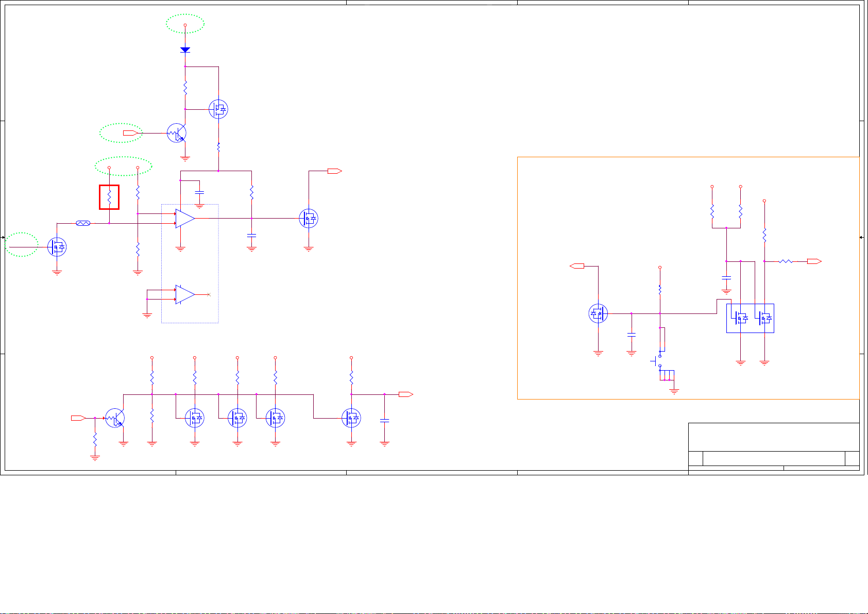Image resolution: width=868 pixels, height=614 pixels.
Task: Select the single round MOSFET in the orange box
Action: pos(598,313)
